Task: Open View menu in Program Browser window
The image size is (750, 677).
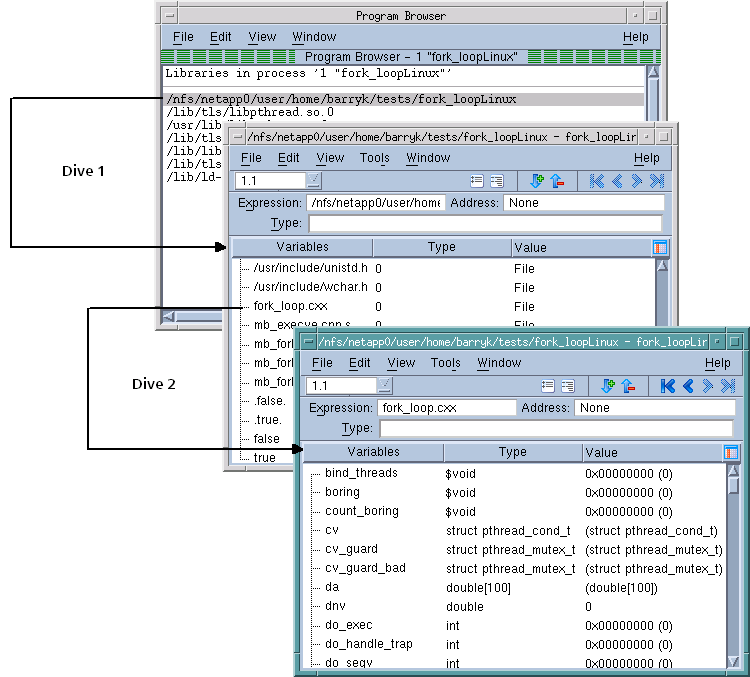Action: (x=262, y=37)
